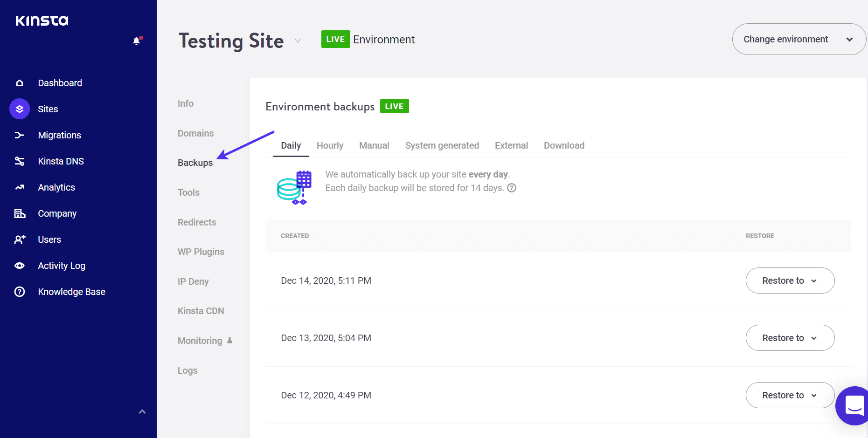
Task: Open Knowledge Base from the sidebar
Action: [x=71, y=292]
